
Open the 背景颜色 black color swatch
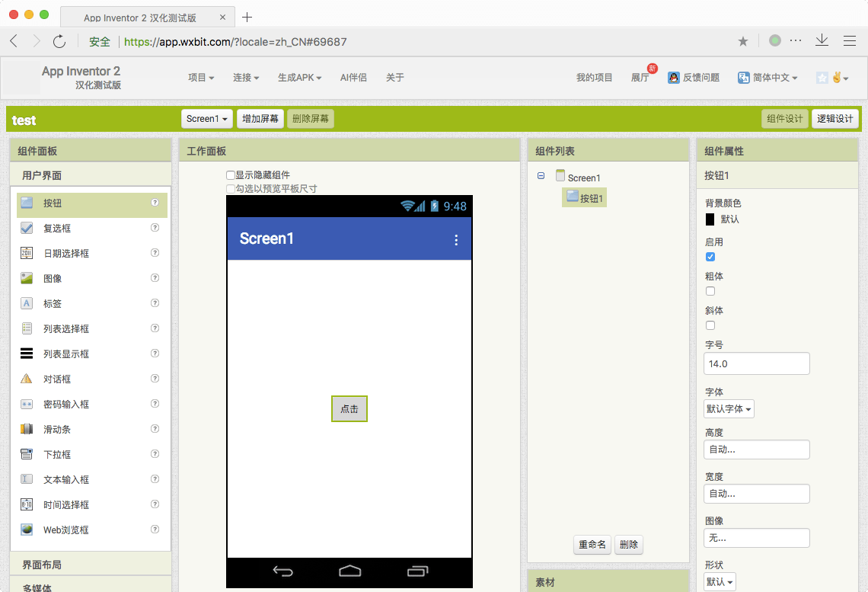(710, 219)
